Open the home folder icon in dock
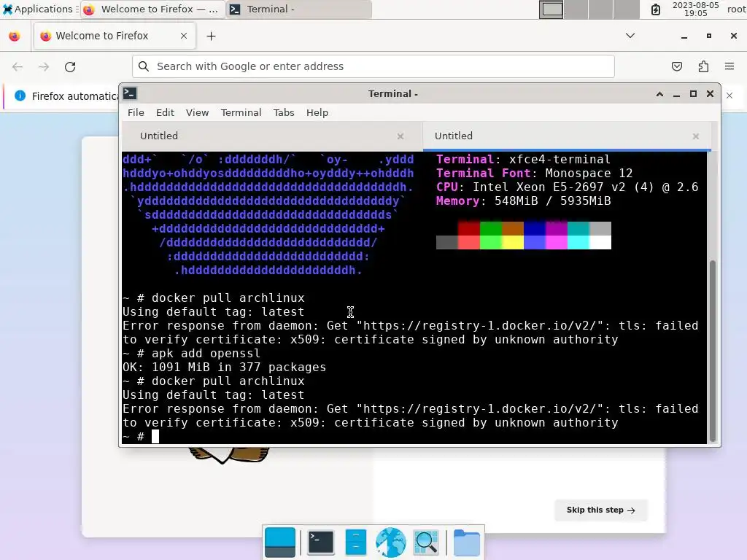The width and height of the screenshot is (747, 560). pyautogui.click(x=466, y=542)
